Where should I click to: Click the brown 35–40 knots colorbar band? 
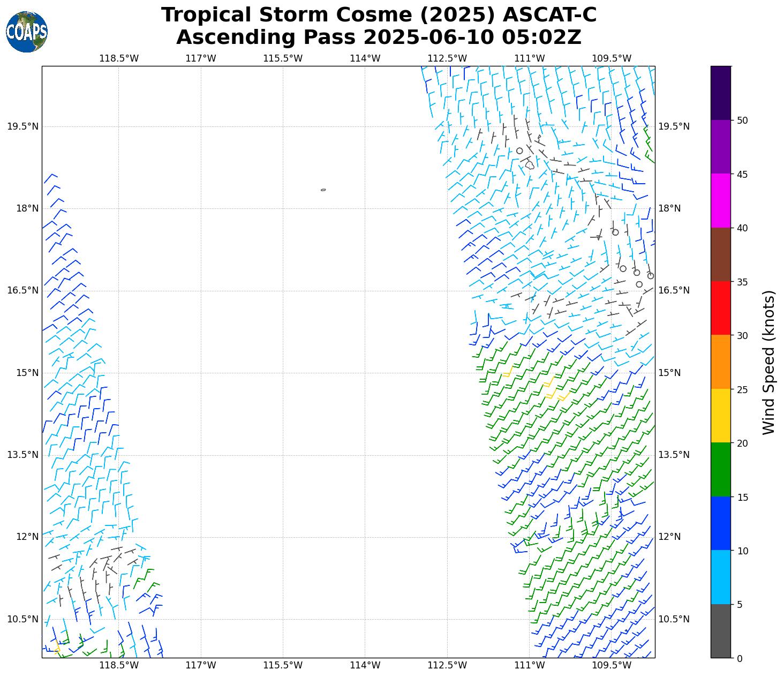point(720,254)
